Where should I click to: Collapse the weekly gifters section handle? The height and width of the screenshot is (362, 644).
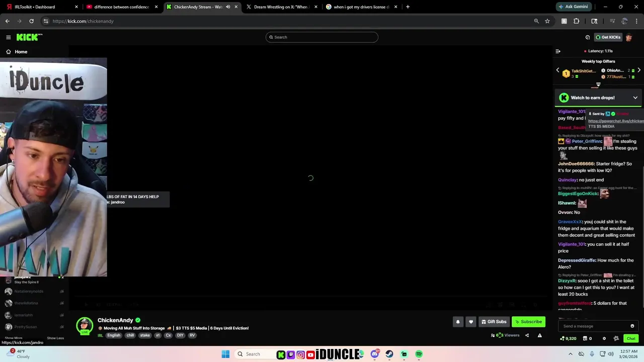[598, 85]
